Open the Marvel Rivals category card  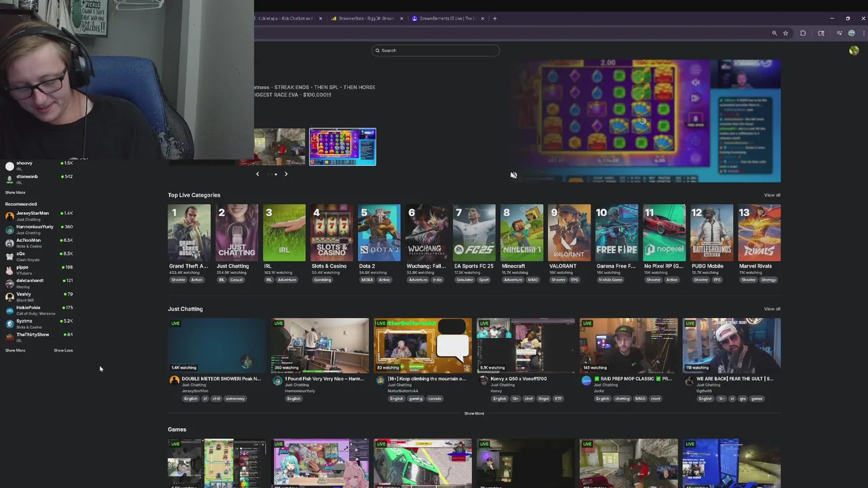click(759, 233)
